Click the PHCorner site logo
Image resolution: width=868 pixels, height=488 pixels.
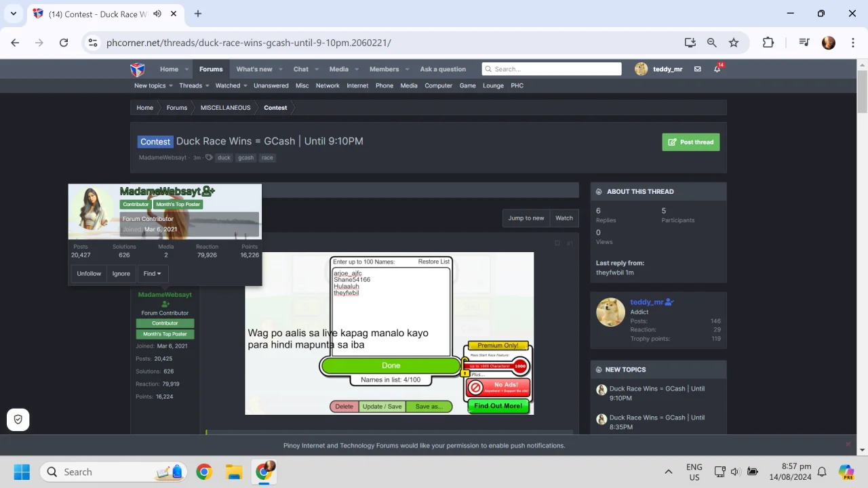pyautogui.click(x=137, y=69)
